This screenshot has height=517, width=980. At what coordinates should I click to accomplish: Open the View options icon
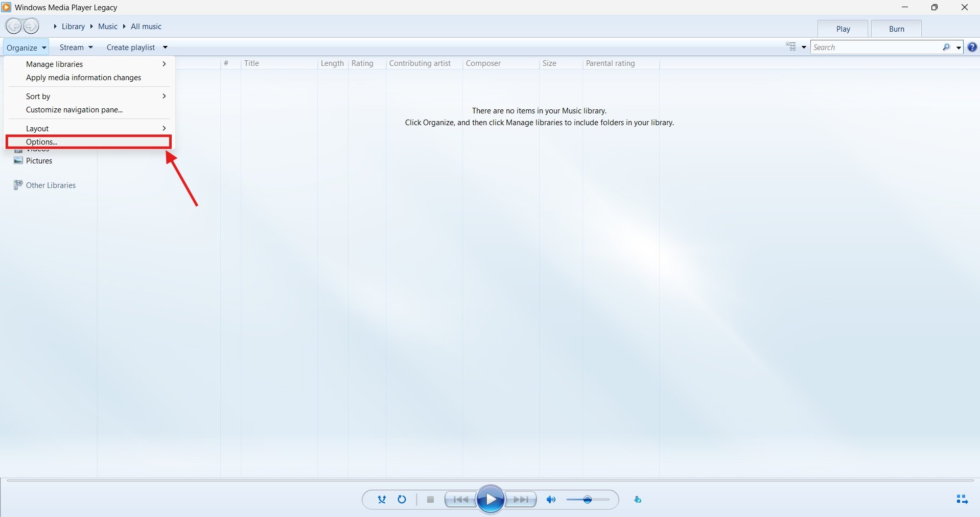coord(791,47)
